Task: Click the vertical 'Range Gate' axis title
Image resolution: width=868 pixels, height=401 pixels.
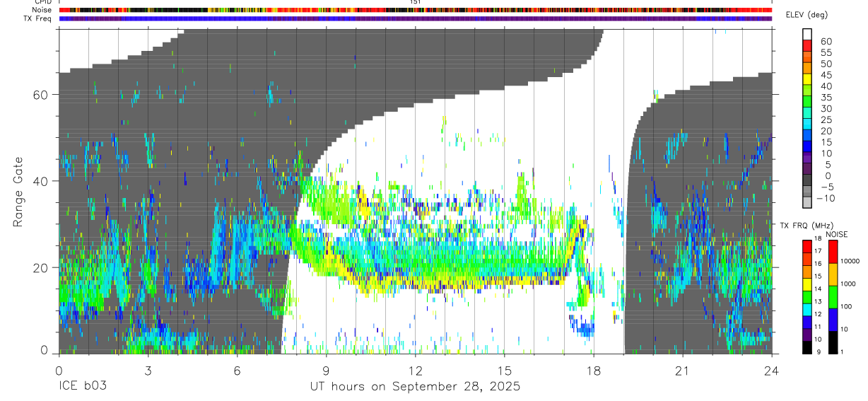Action: (18, 192)
